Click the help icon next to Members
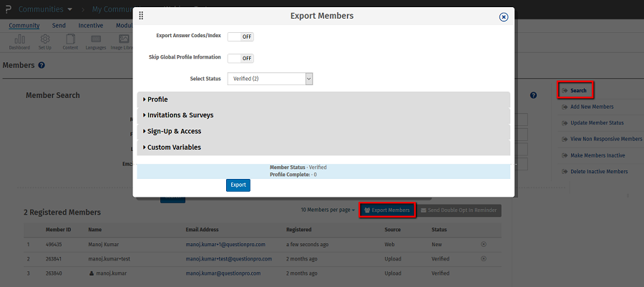 [42, 65]
